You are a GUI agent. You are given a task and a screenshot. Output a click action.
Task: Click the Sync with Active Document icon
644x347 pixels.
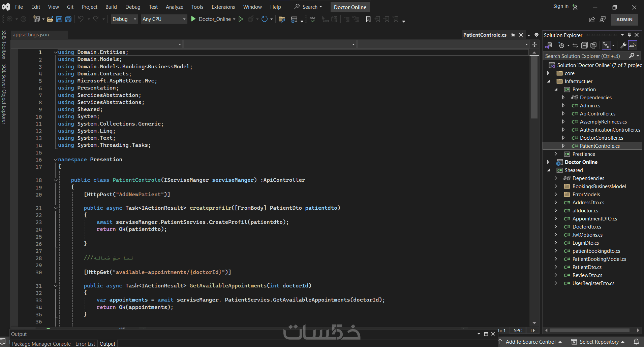(x=575, y=45)
